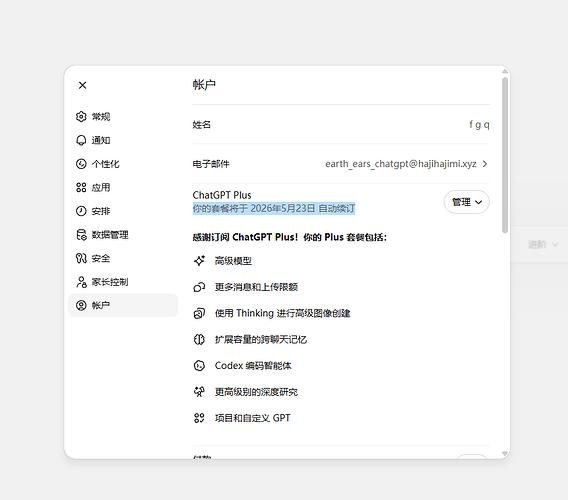Screen dimensions: 568x500
Task: Click the image icon beside 使用 Thinking
Action: 199,313
